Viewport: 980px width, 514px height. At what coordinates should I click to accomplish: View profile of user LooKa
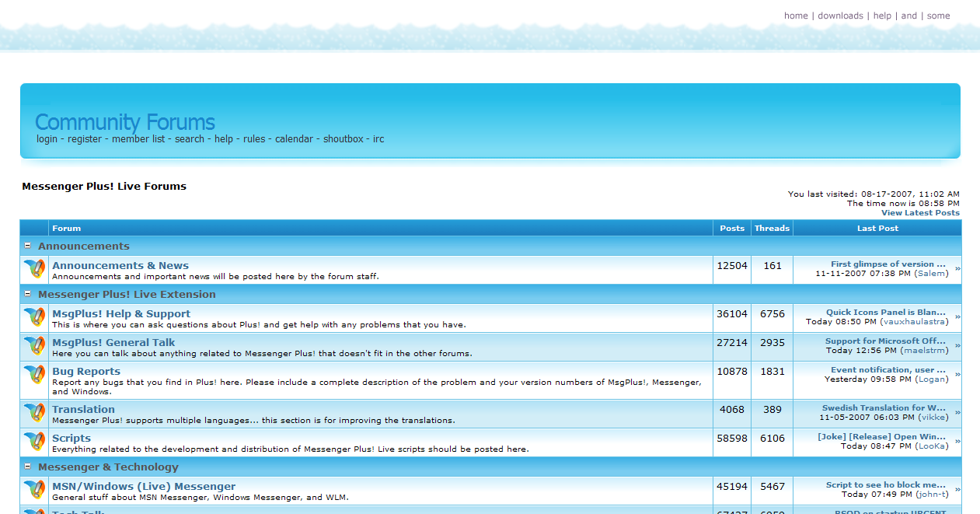pos(932,446)
